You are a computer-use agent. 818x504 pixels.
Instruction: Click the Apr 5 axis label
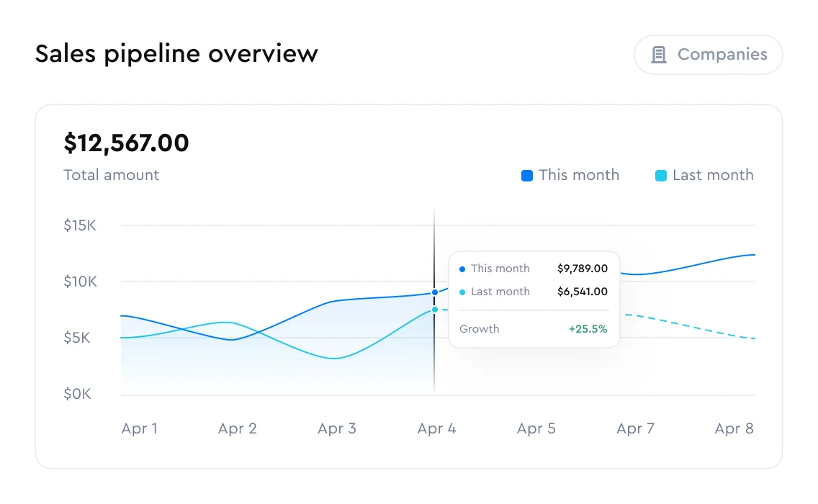[536, 429]
